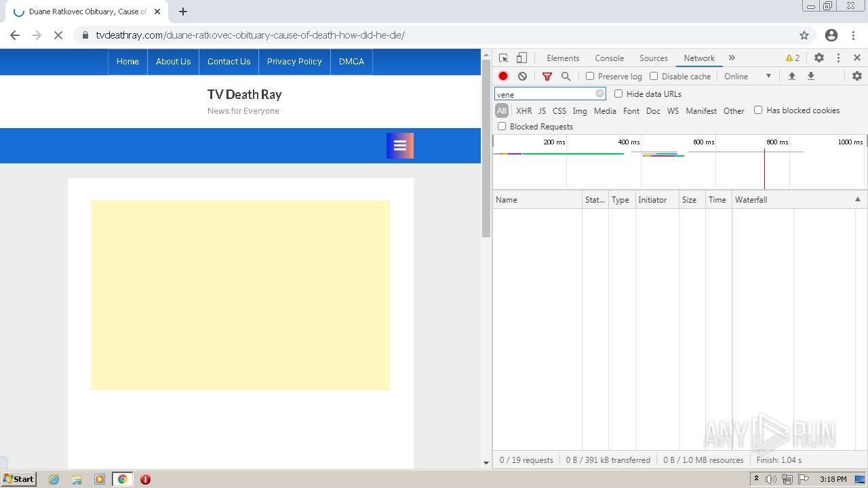Screen dimensions: 868x488
Task: Stop recording the network log
Action: point(503,77)
